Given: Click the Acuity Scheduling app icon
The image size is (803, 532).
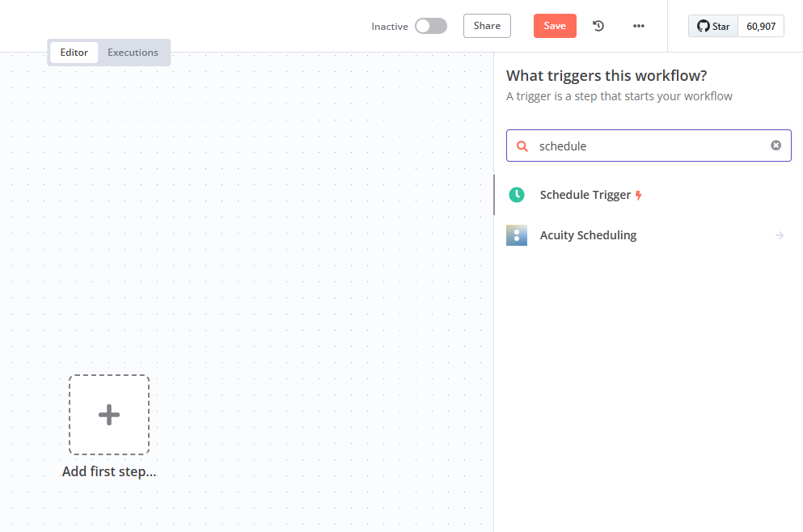Looking at the screenshot, I should pyautogui.click(x=517, y=235).
